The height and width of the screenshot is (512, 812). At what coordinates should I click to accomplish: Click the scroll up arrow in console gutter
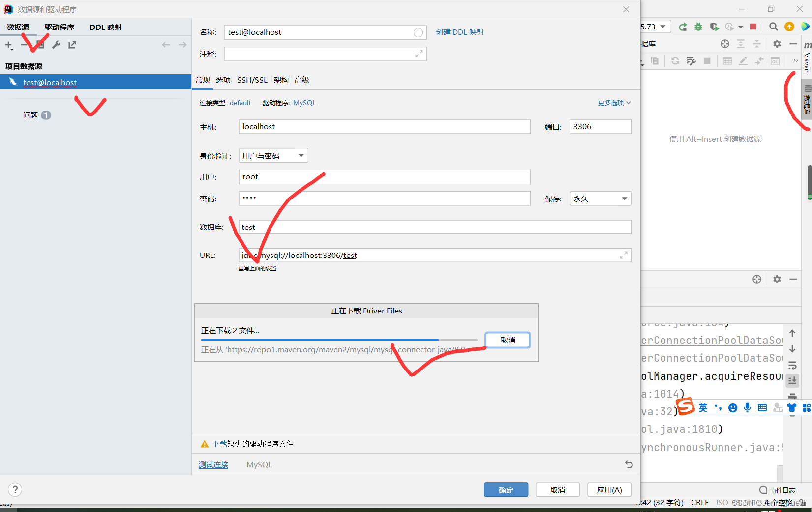tap(792, 333)
